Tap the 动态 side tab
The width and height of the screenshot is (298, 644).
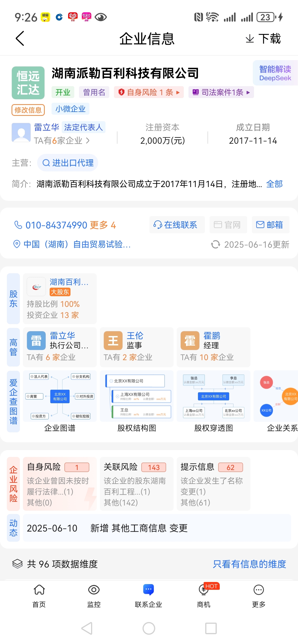13,528
